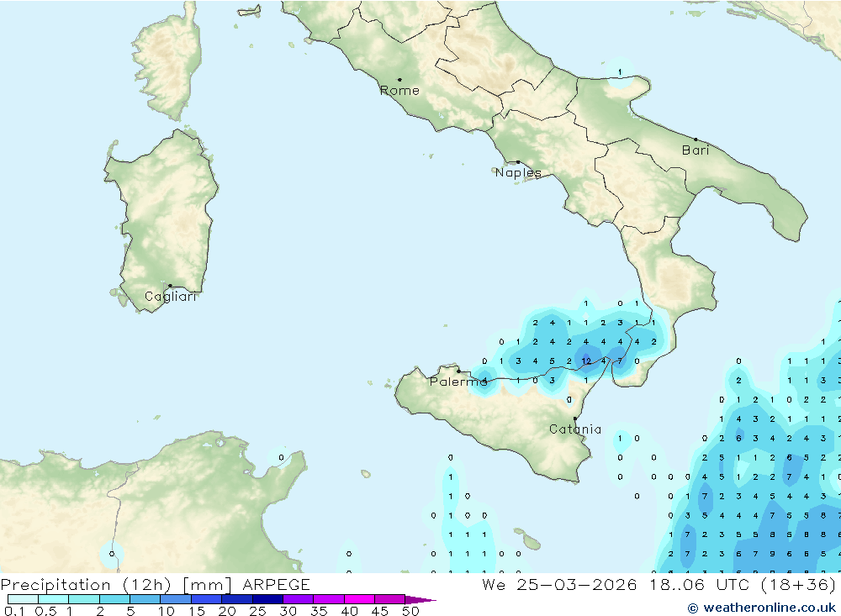Image resolution: width=841 pixels, height=616 pixels.
Task: Click the legend's over-50 arrow tip
Action: point(421,599)
